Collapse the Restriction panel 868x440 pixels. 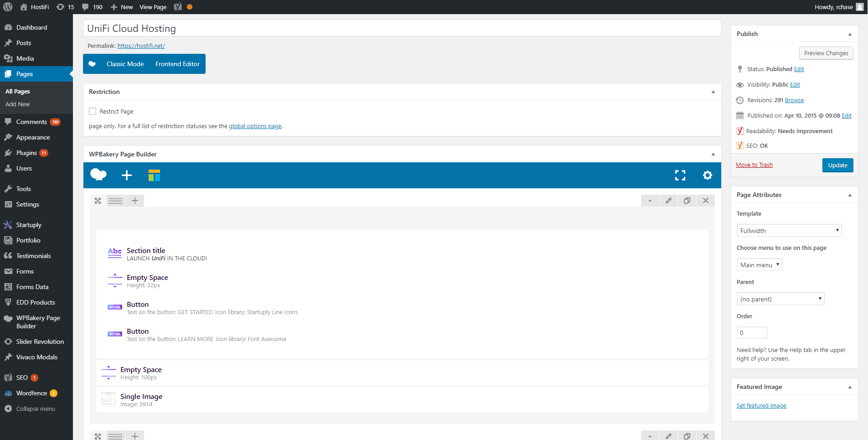point(713,92)
